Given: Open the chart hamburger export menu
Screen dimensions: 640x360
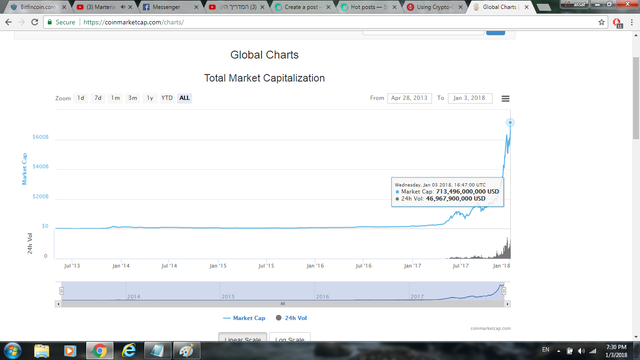Looking at the screenshot, I should coord(505,98).
